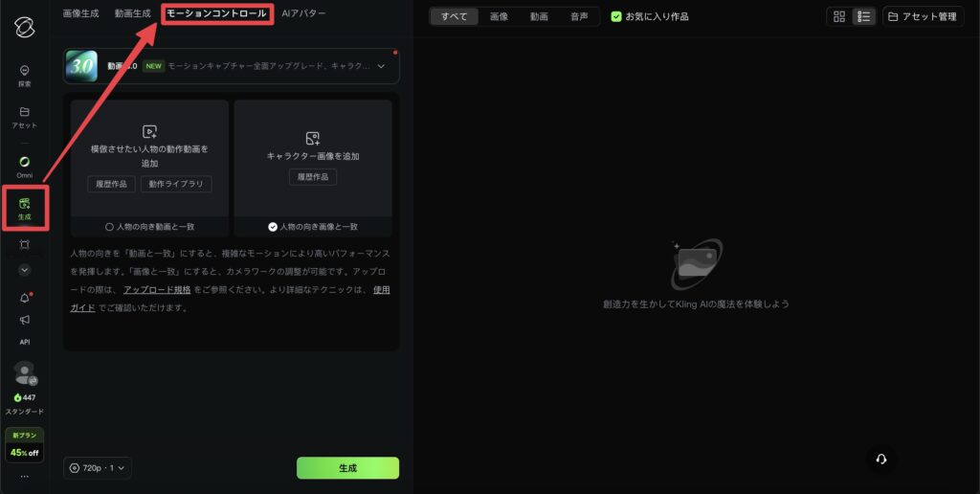Image resolution: width=980 pixels, height=494 pixels.
Task: Open notifications bell icon
Action: pyautogui.click(x=25, y=298)
